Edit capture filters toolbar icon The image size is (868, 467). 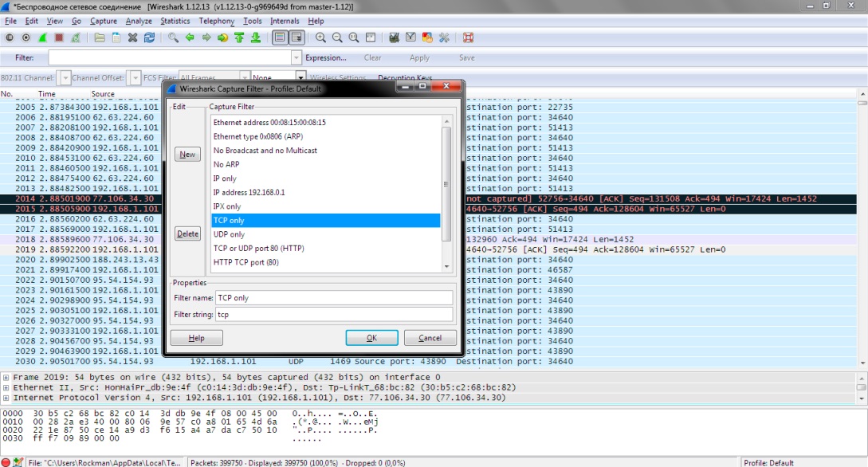(x=394, y=37)
